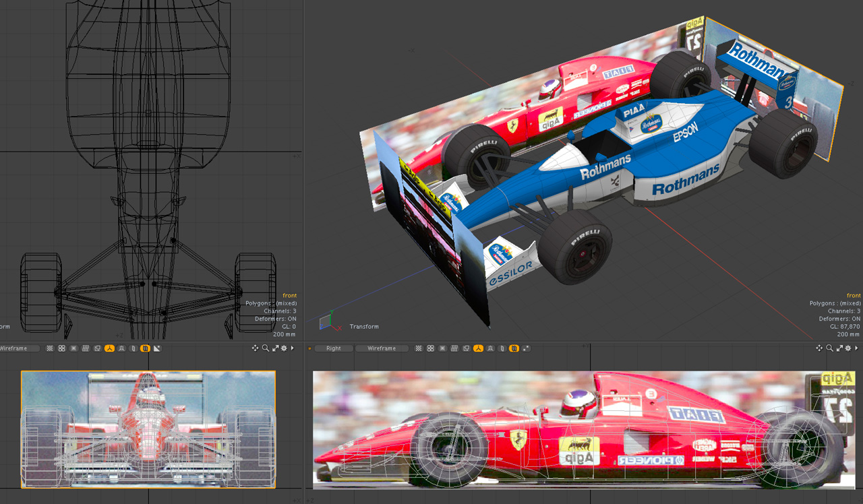Screen dimensions: 863x504
Task: Click blurred X icon in bottom-left viewport toolbar
Action: tap(73, 348)
